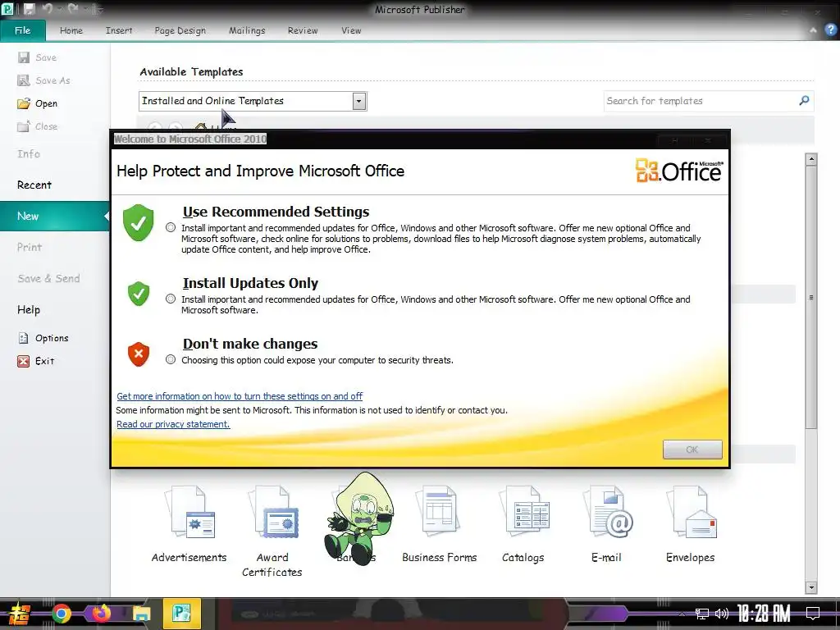
Task: Open the File tab
Action: tap(22, 30)
